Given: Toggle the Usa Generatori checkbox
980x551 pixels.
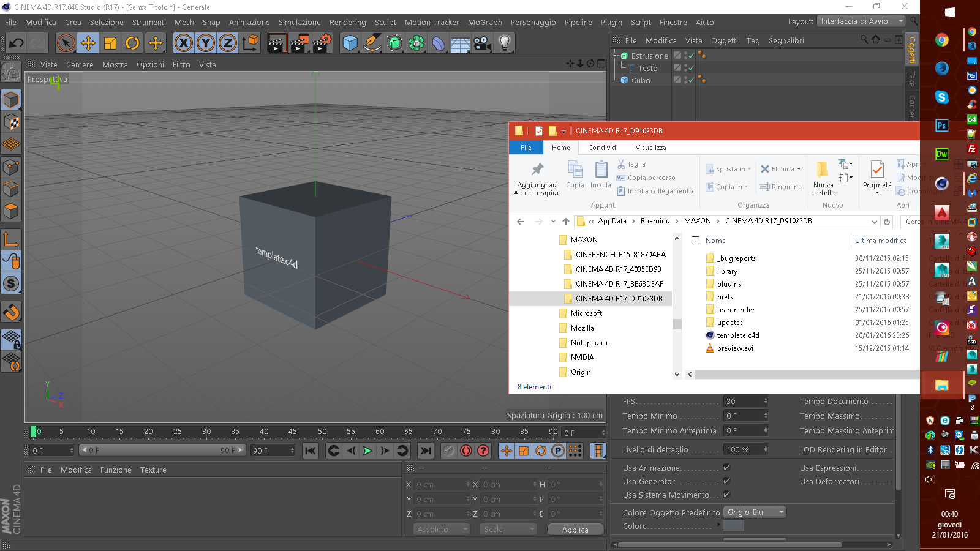Looking at the screenshot, I should click(x=726, y=481).
